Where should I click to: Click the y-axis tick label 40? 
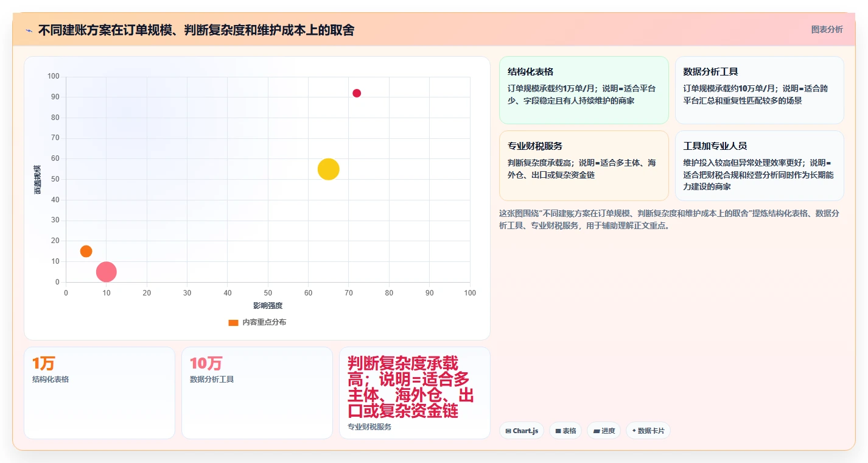pyautogui.click(x=55, y=200)
